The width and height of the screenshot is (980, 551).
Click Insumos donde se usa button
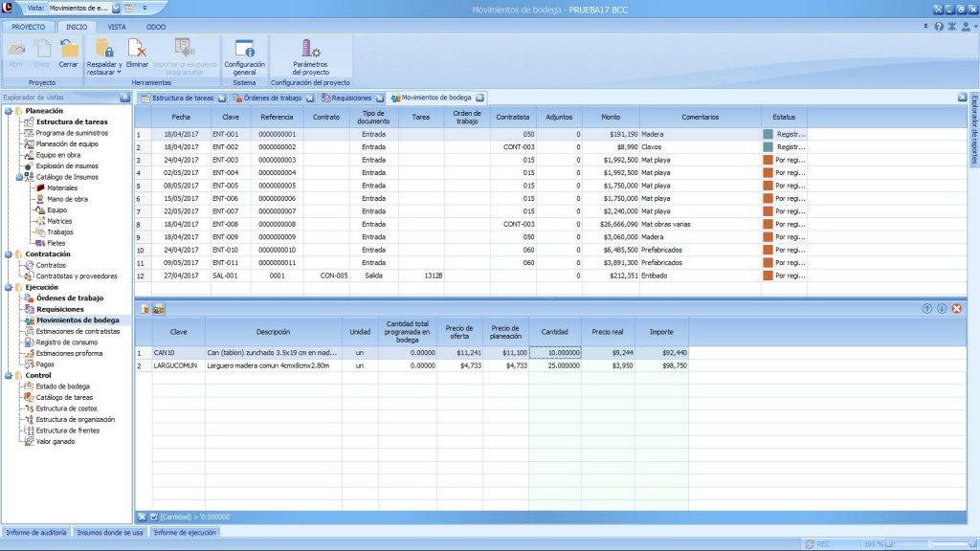110,532
